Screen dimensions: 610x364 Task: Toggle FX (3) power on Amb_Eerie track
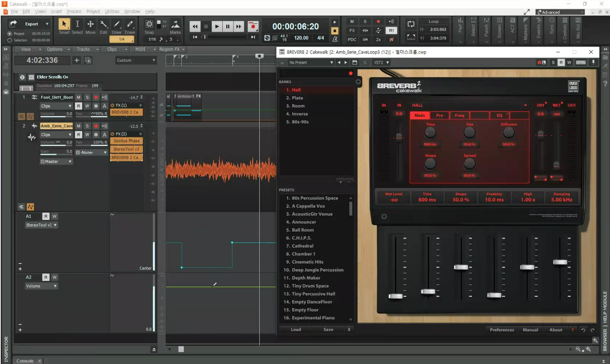click(113, 134)
